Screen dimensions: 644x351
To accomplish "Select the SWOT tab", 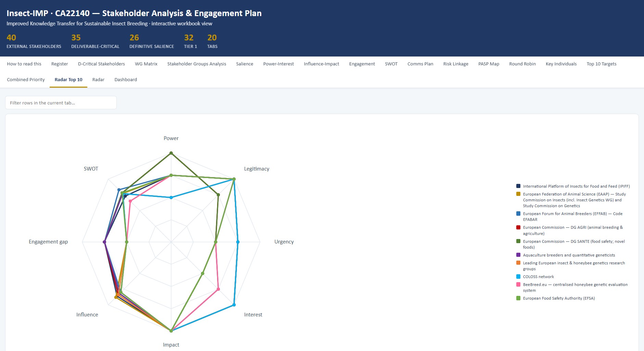I will pyautogui.click(x=391, y=64).
